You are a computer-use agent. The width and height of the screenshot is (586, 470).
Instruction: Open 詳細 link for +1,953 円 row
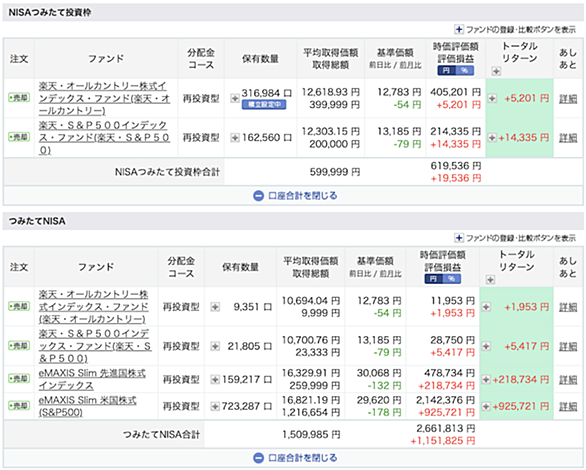coord(568,307)
